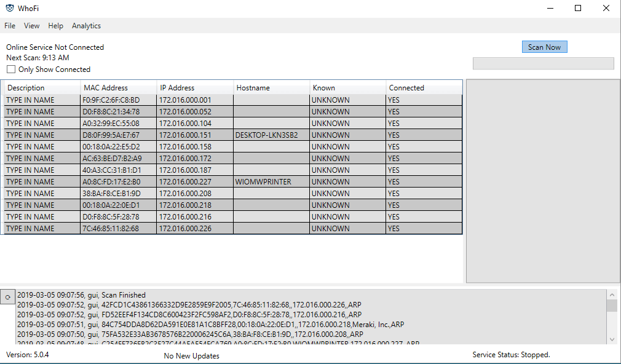
Task: Open the File menu
Action: 10,26
